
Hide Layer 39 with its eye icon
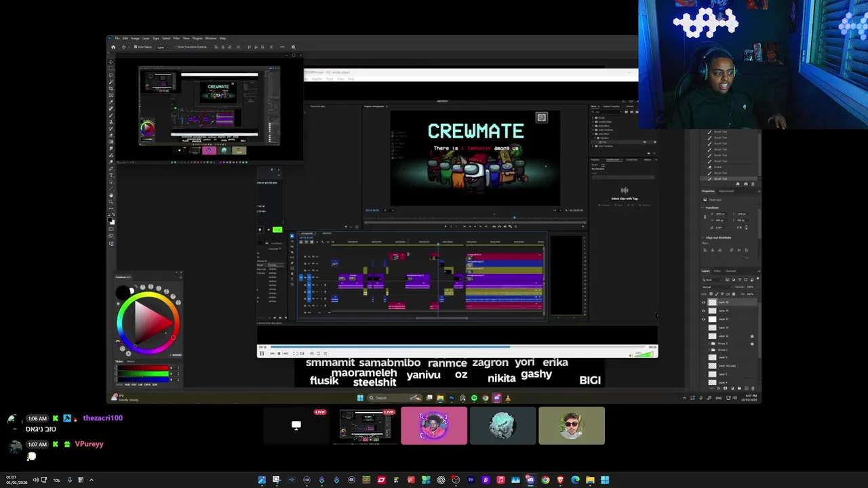pos(704,310)
